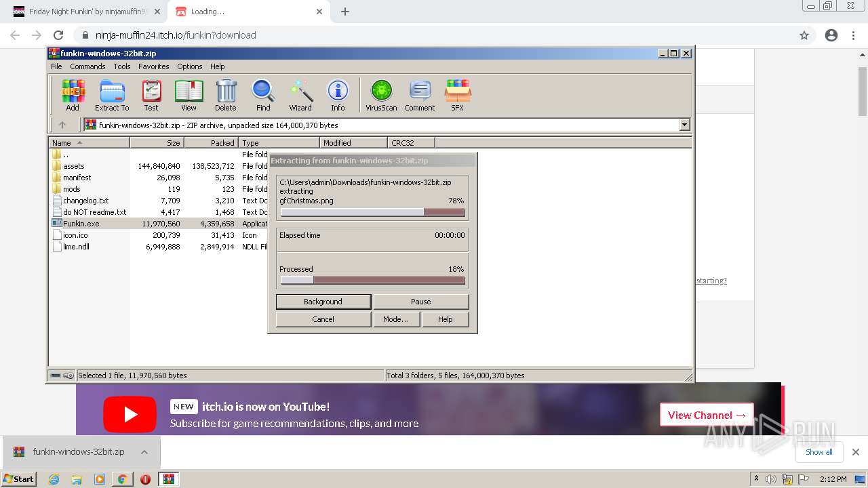Click the Delete trash icon
This screenshot has width=868, height=488.
pos(226,95)
